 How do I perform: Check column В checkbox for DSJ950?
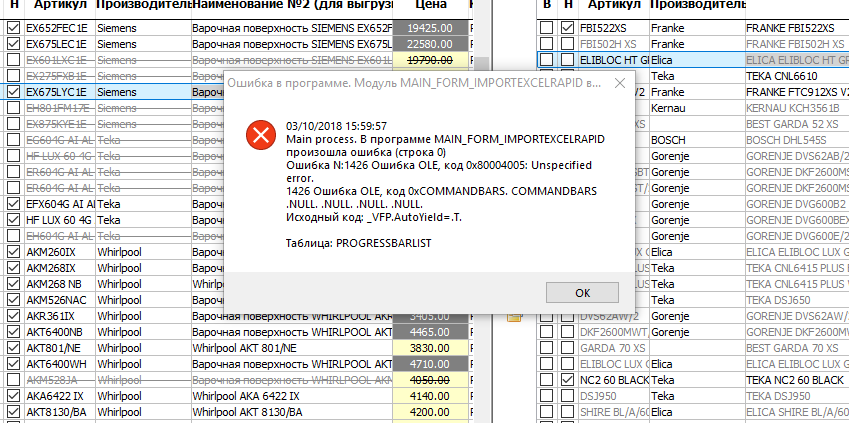(x=547, y=396)
